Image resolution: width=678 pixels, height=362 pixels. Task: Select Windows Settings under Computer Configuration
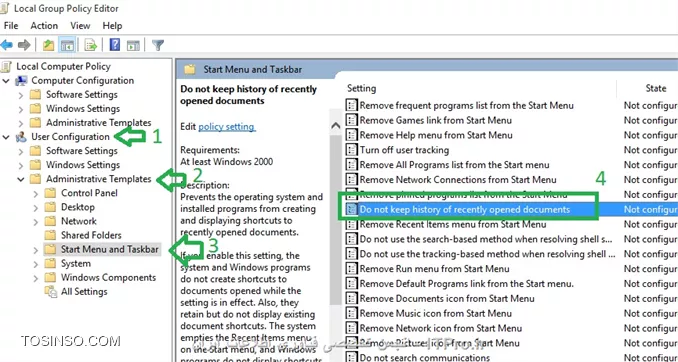click(83, 109)
